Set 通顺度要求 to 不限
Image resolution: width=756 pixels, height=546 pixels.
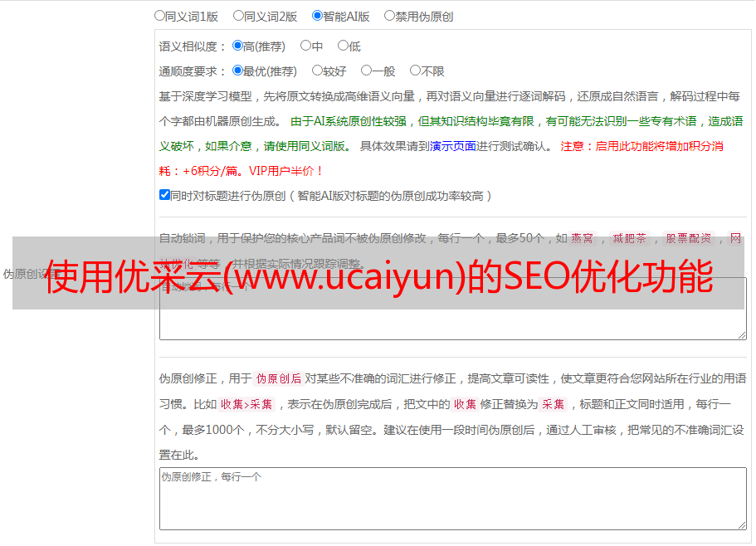point(415,71)
